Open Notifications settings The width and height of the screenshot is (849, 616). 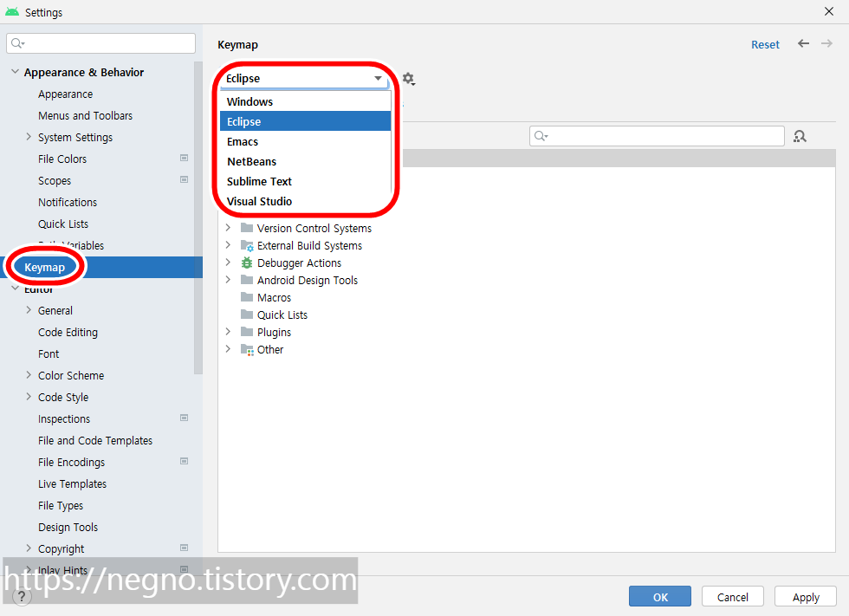point(68,203)
